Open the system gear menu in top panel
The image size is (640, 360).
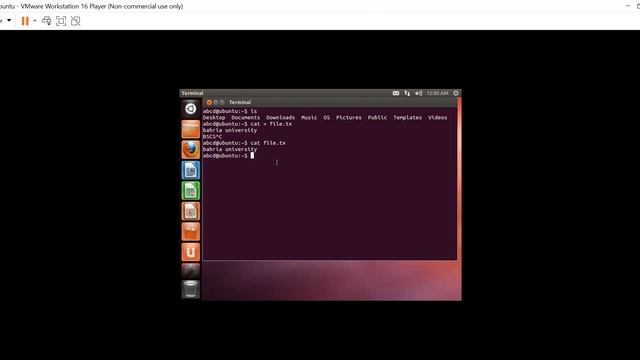pos(456,93)
